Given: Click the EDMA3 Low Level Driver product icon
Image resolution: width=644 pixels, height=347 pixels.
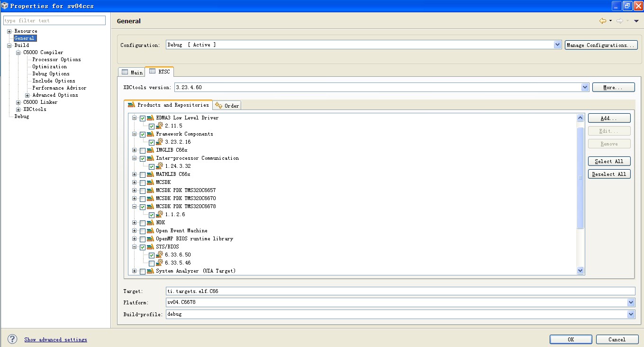Looking at the screenshot, I should 150,118.
